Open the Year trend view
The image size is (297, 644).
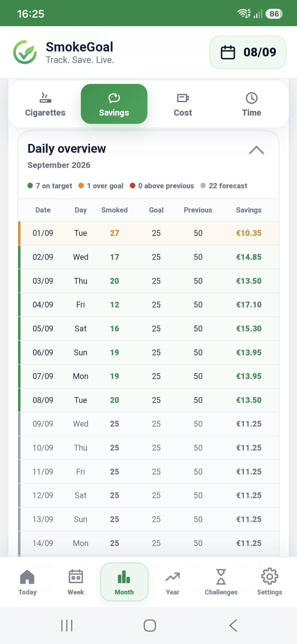173,582
